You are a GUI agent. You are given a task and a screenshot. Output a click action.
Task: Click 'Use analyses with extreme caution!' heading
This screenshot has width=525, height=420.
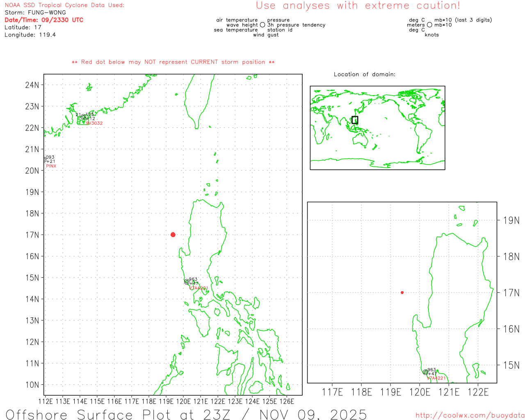[x=358, y=5]
